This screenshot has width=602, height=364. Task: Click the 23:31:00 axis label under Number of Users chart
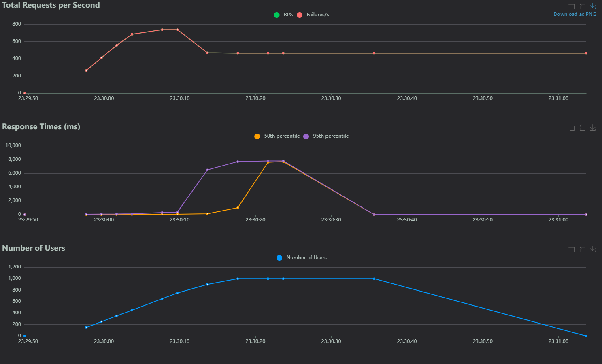[558, 341]
